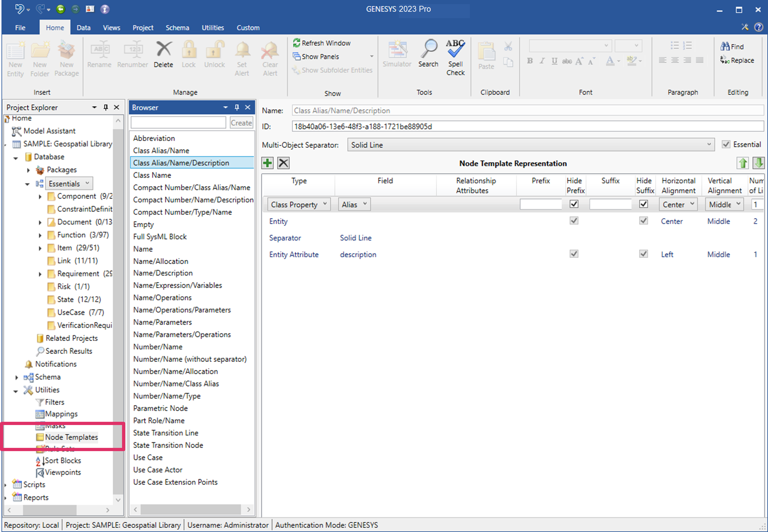Viewport: 768px width, 532px height.
Task: Click the Create button in the Browser
Action: click(241, 123)
